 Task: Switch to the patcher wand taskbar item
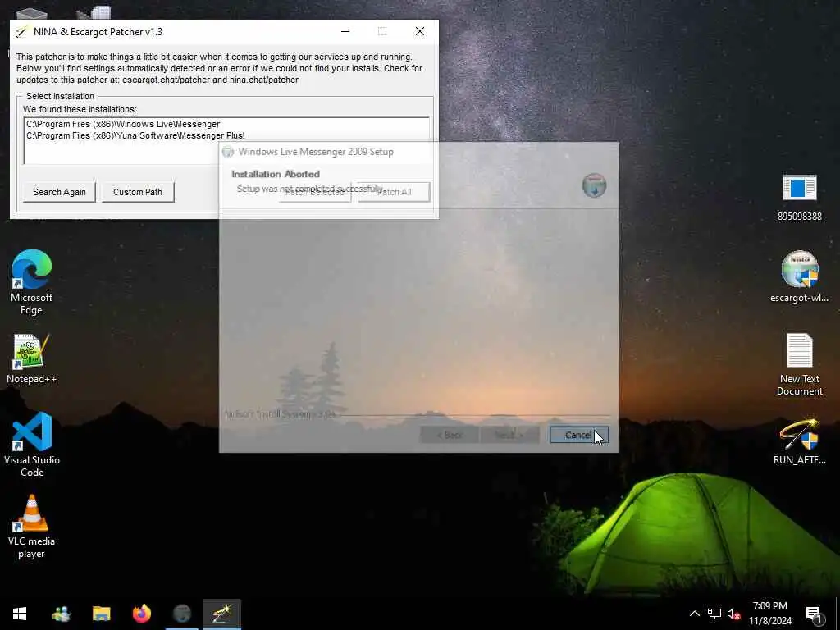tap(221, 614)
